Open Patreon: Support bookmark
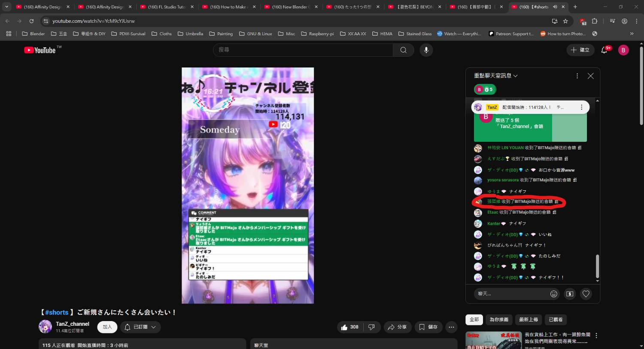644x349 pixels. [x=511, y=34]
